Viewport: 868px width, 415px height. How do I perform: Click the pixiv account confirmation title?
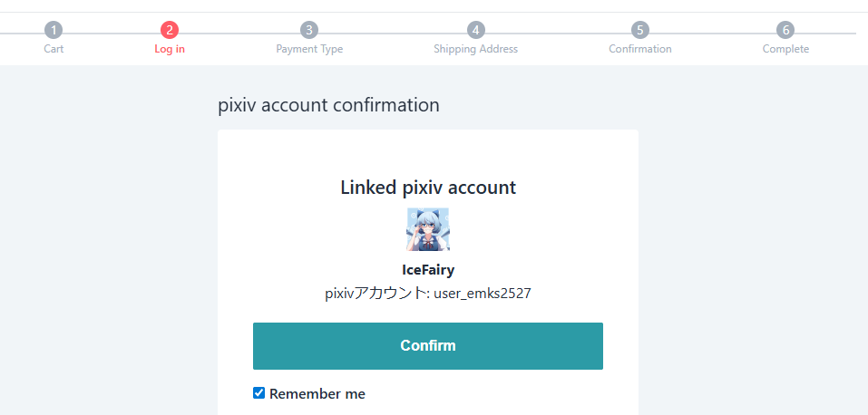point(328,105)
